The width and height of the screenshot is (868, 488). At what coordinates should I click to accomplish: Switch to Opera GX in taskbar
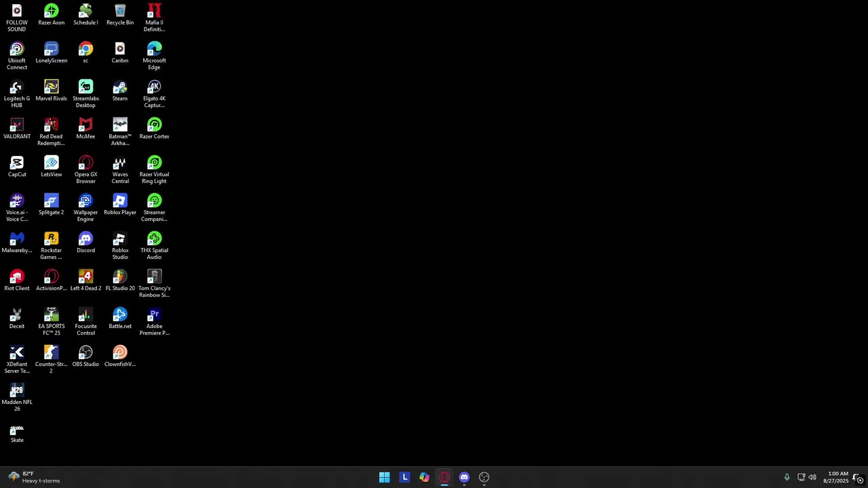point(444,477)
